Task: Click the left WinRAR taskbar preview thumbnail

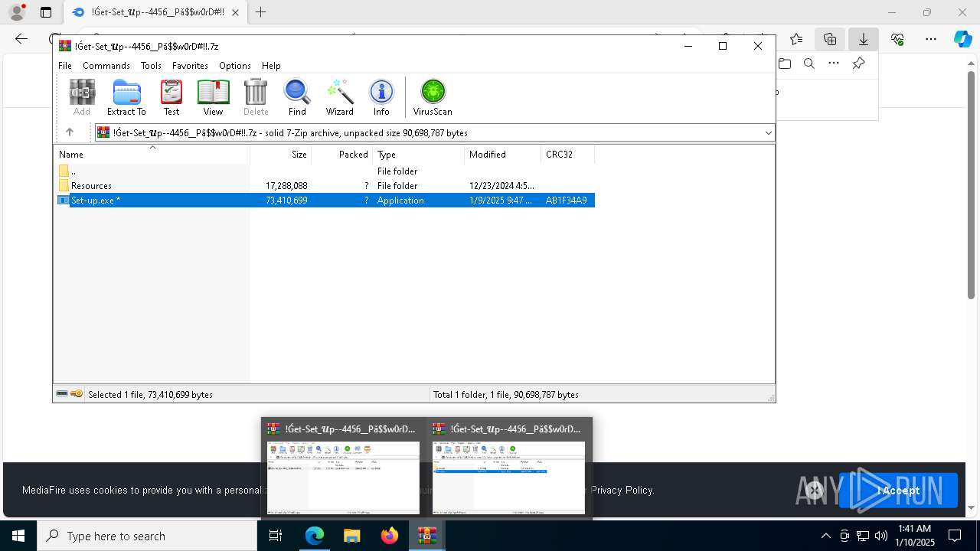Action: [343, 478]
